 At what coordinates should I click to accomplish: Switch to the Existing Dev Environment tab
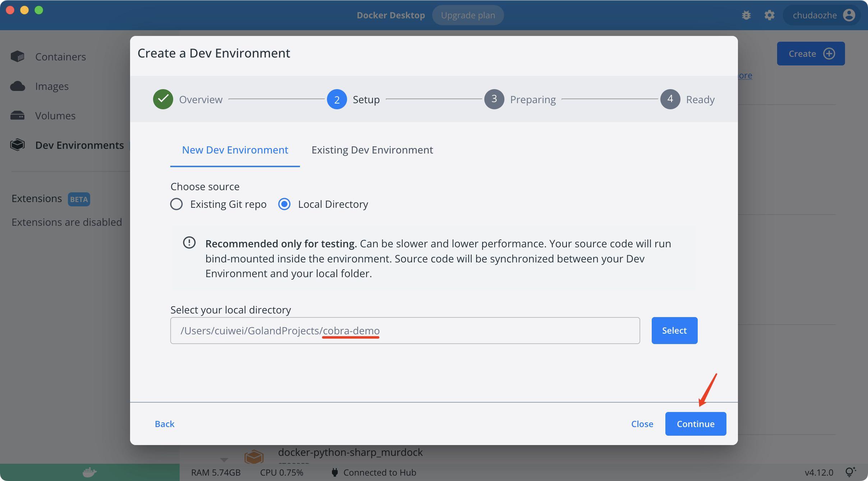pos(372,150)
